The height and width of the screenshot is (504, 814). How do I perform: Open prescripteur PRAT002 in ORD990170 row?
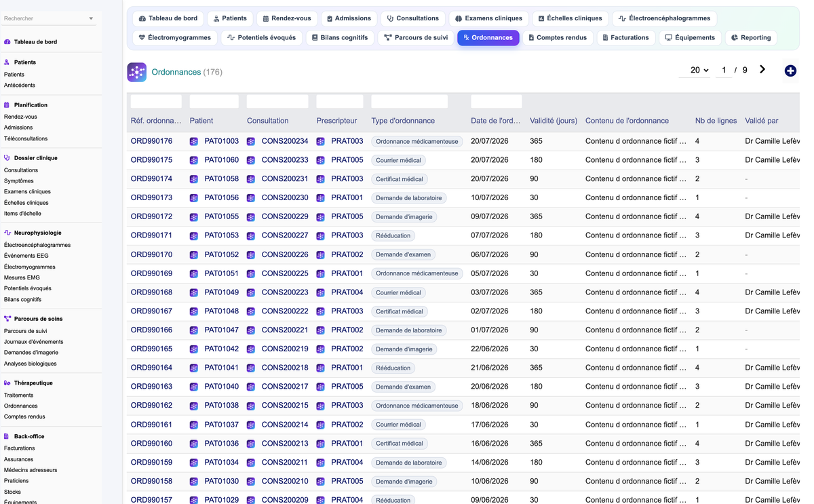(x=347, y=254)
